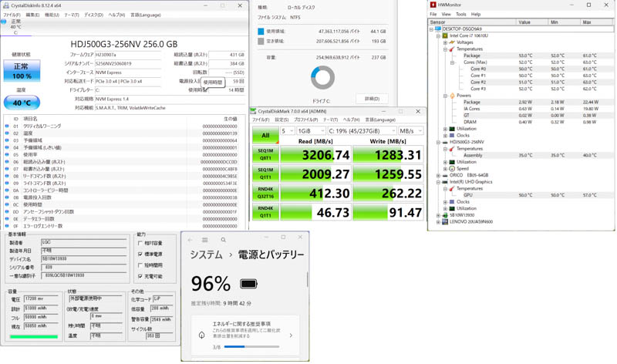Open 機能(U) menu in CrystalDiskInfo
This screenshot has height=364, width=617.
[x=51, y=15]
